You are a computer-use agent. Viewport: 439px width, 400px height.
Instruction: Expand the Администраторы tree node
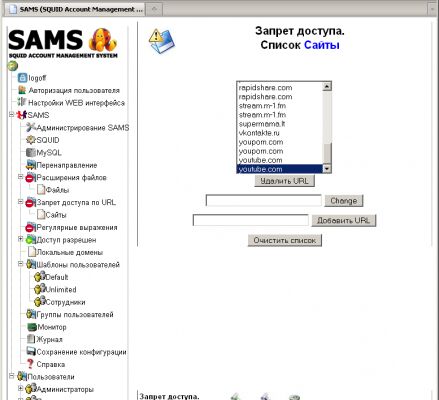(x=21, y=389)
